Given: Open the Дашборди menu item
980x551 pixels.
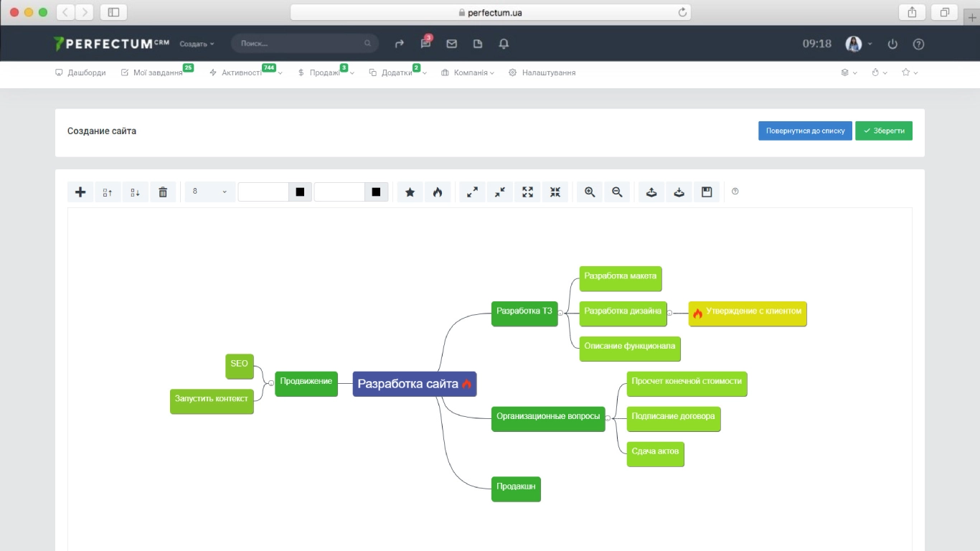Looking at the screenshot, I should (x=80, y=72).
